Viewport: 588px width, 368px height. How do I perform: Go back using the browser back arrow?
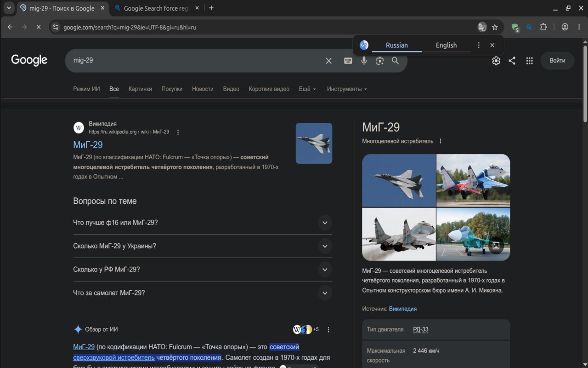[x=10, y=27]
